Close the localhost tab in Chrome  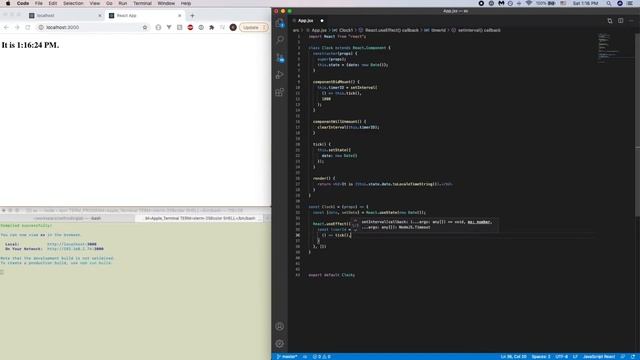[100, 16]
